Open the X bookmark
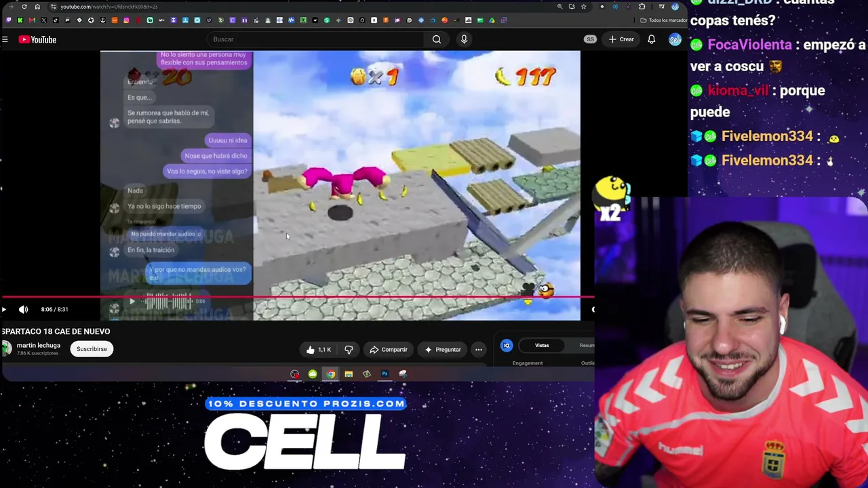868x488 pixels. pyautogui.click(x=44, y=20)
